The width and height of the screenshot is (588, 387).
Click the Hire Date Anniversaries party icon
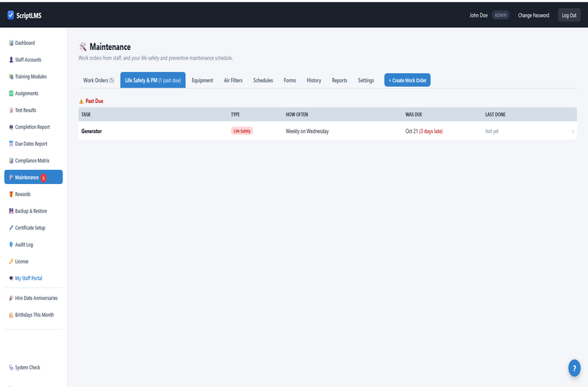(11, 298)
